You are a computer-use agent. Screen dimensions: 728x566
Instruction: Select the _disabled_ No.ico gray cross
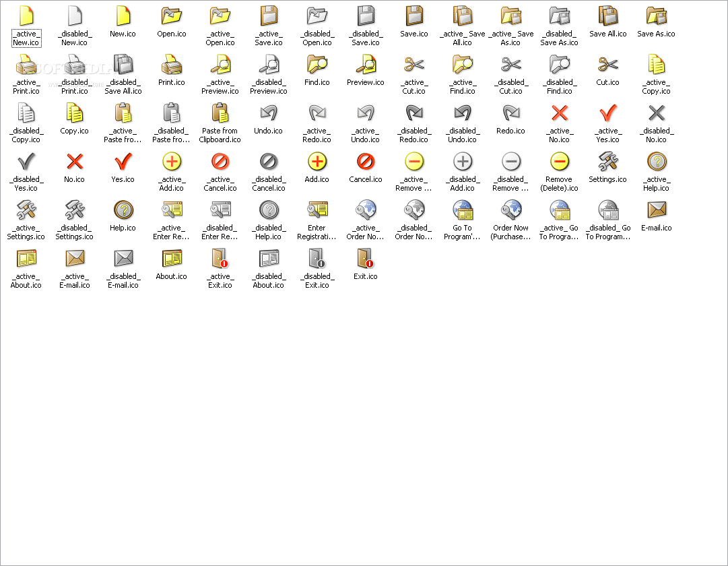pyautogui.click(x=656, y=113)
